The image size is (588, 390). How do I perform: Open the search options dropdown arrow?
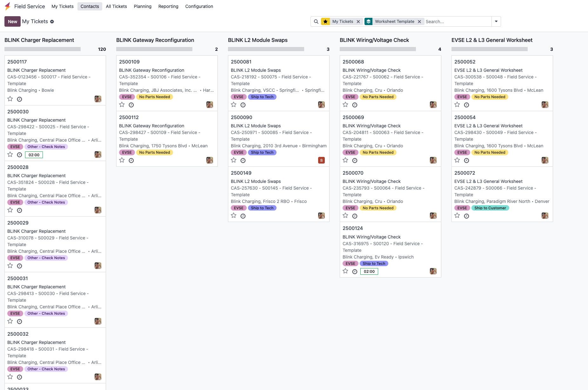496,22
